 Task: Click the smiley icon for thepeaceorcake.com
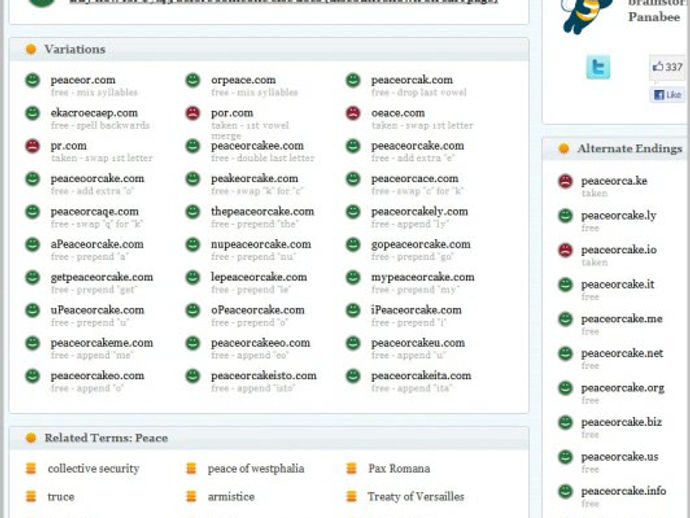pos(193,212)
